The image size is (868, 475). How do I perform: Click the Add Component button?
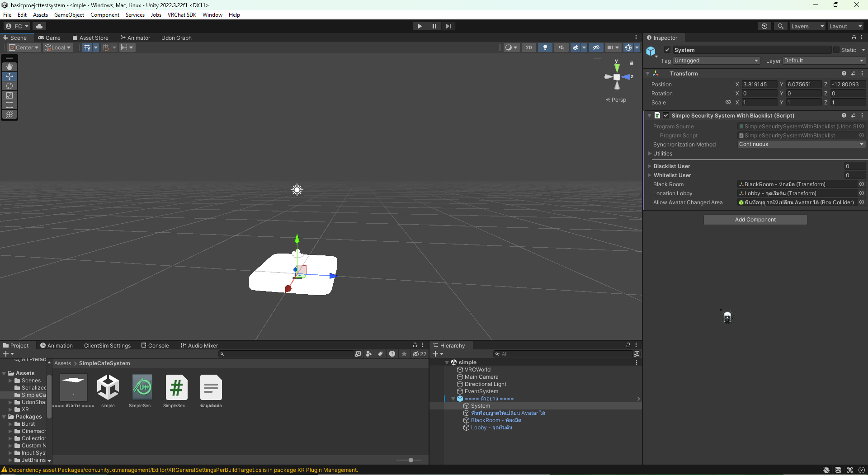755,220
